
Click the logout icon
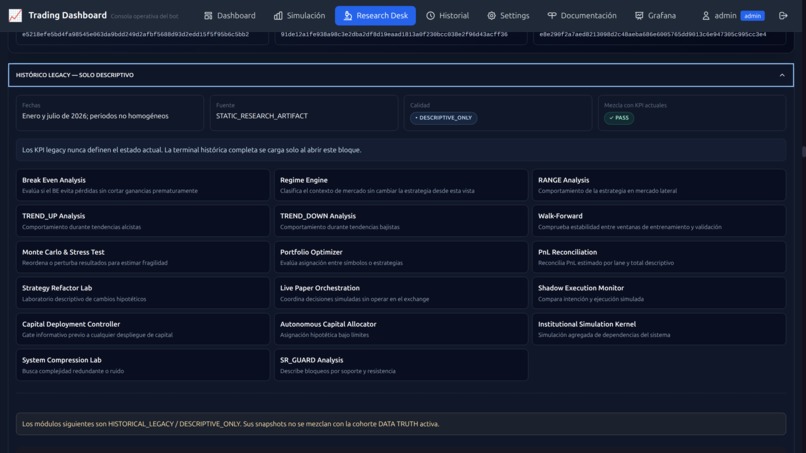(783, 16)
